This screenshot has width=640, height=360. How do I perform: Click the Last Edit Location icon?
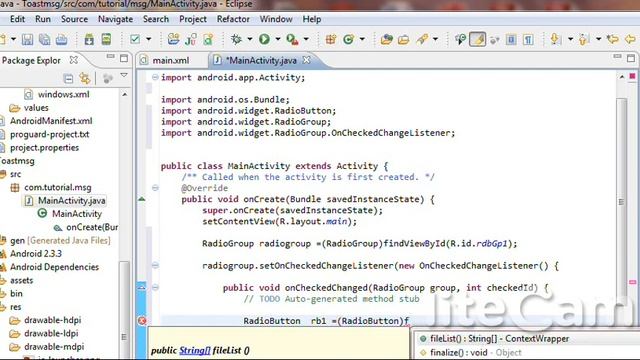click(613, 39)
